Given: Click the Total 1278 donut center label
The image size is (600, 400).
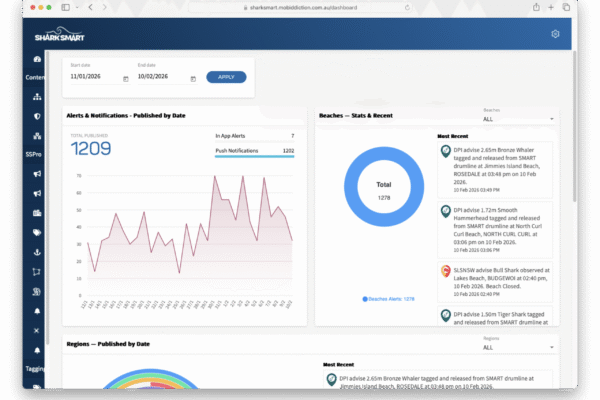Looking at the screenshot, I should point(384,191).
